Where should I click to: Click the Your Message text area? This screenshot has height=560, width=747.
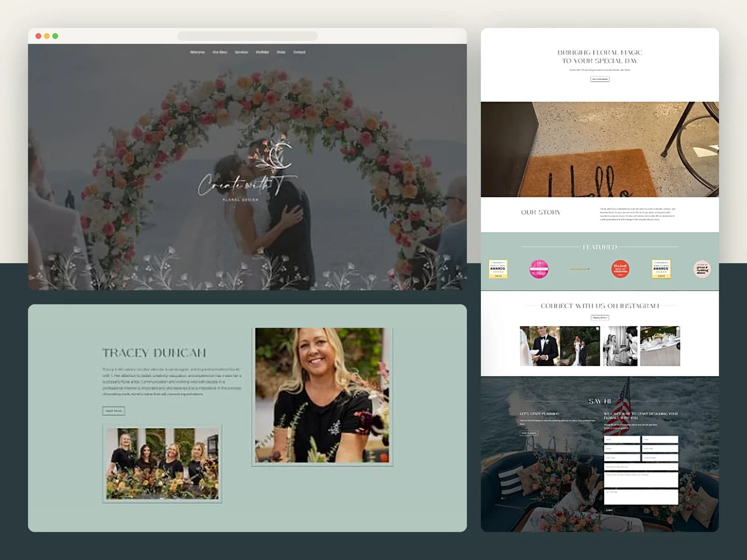tap(641, 497)
